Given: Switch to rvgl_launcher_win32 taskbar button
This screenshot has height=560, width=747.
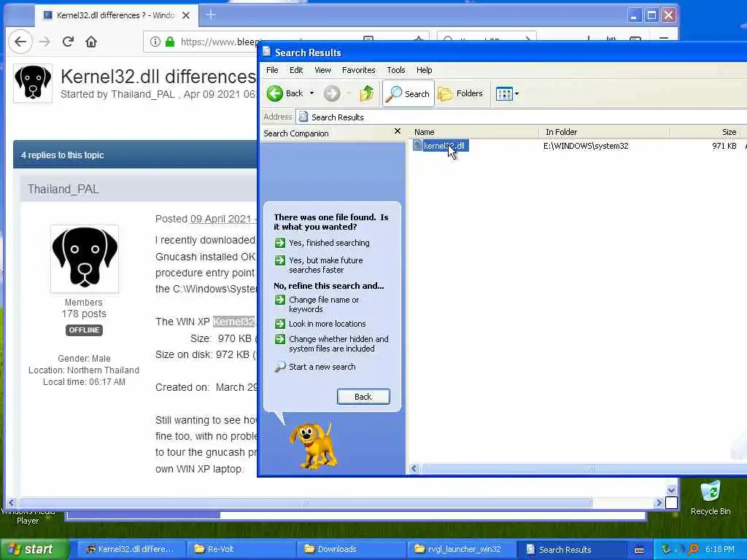Looking at the screenshot, I should pos(461,549).
